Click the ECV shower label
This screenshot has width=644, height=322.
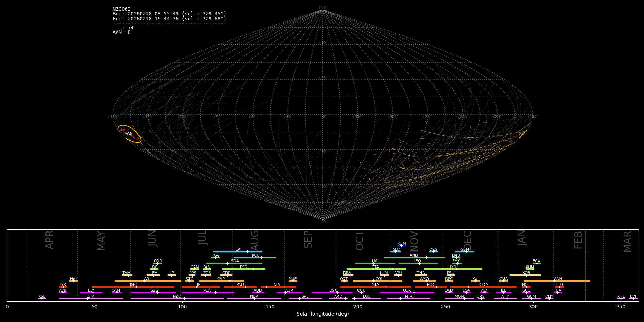coord(536,261)
